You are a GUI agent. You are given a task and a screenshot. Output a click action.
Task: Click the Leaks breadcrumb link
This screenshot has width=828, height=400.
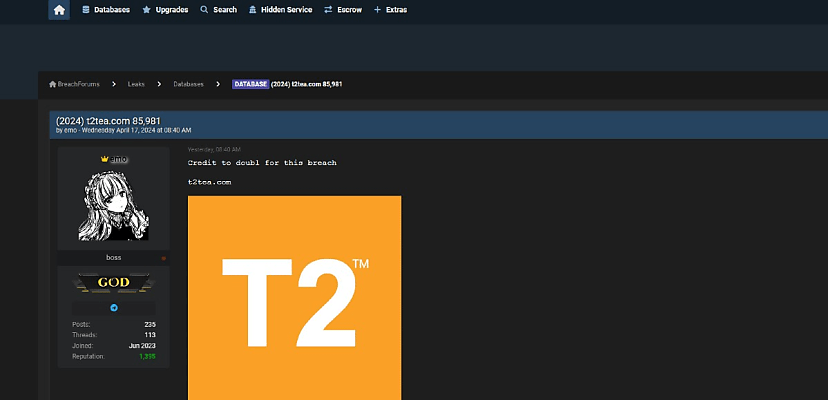(x=136, y=84)
